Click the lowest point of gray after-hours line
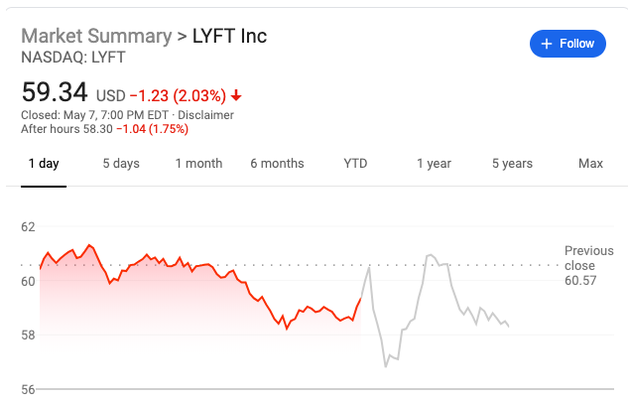630x400 pixels. (x=386, y=366)
